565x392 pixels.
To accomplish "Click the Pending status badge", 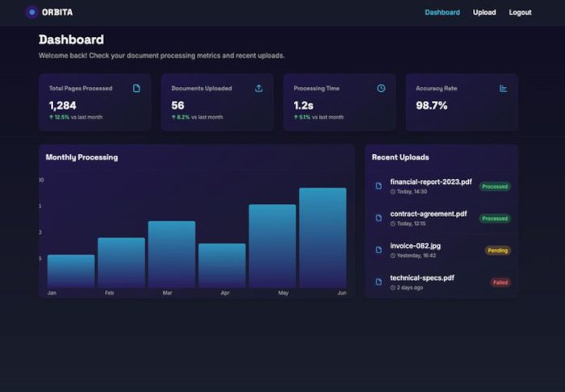I will pyautogui.click(x=497, y=251).
